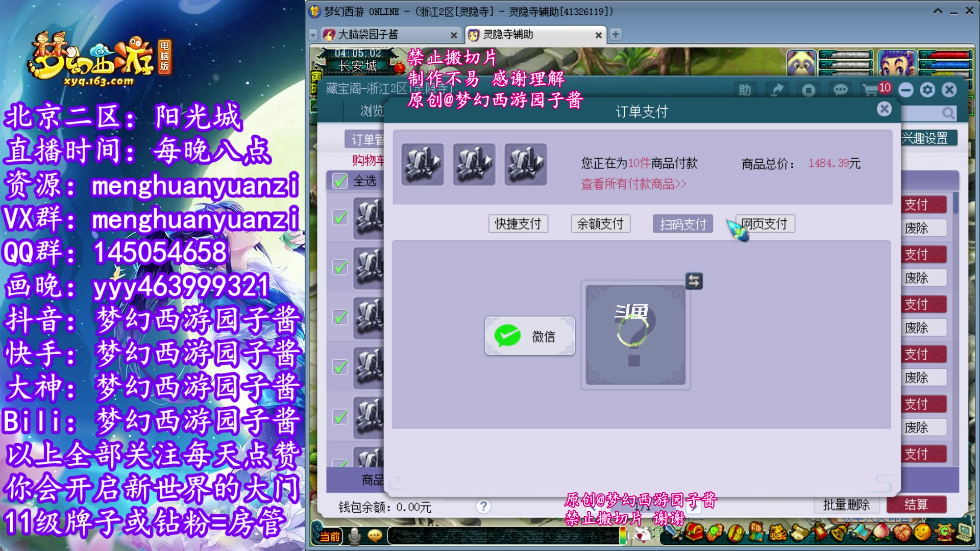This screenshot has height=551, width=980.
Task: Uncheck the third cart item's checkbox
Action: pyautogui.click(x=340, y=317)
